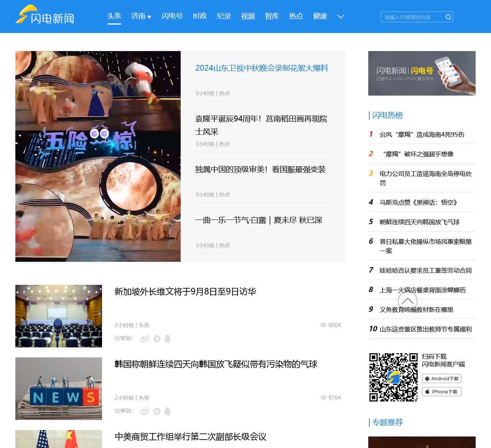Share the 韩国朝鲜气球 article to 微博
Viewport: 491px width, 448px height.
pyautogui.click(x=145, y=411)
